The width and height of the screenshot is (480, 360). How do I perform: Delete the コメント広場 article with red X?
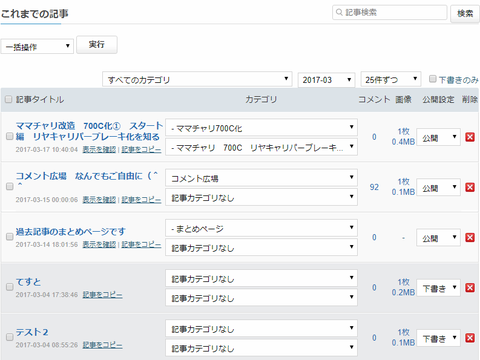(470, 187)
